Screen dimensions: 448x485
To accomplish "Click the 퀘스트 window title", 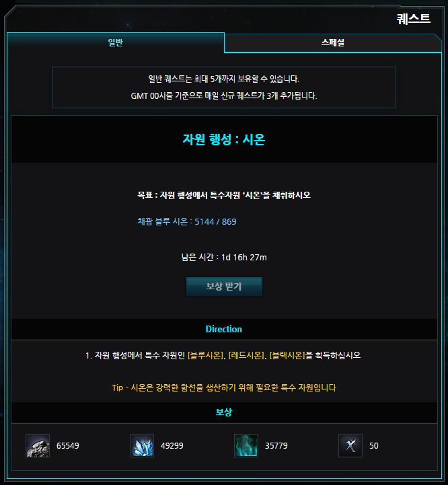I will point(413,19).
